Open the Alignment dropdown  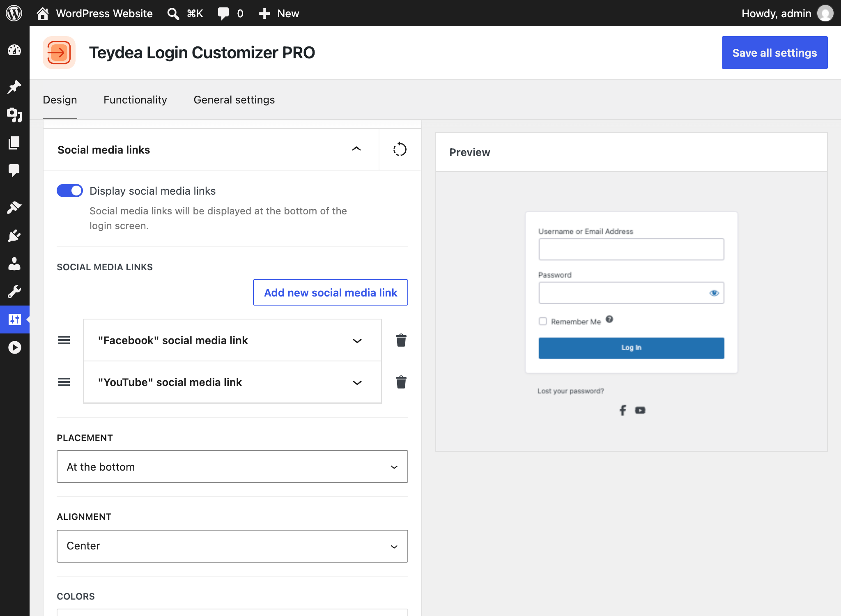tap(232, 546)
